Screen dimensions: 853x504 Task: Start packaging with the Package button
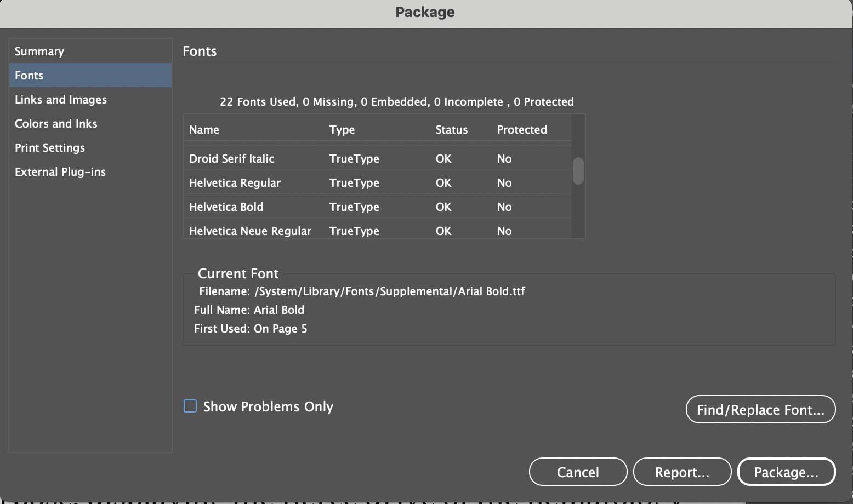pyautogui.click(x=787, y=472)
